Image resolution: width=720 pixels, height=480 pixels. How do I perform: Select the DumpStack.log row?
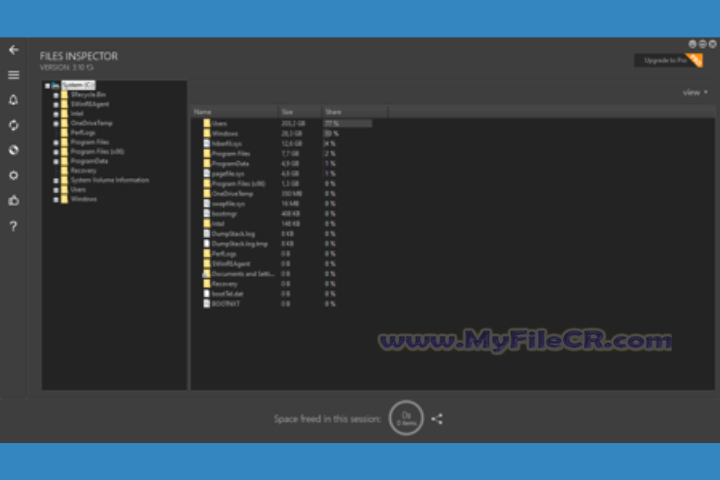pyautogui.click(x=452, y=234)
